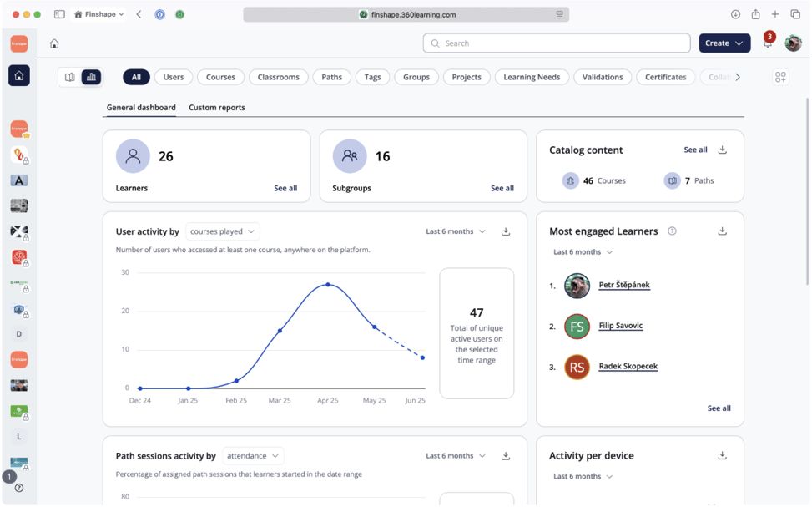Expand the attendance dropdown
The image size is (812, 507).
253,456
